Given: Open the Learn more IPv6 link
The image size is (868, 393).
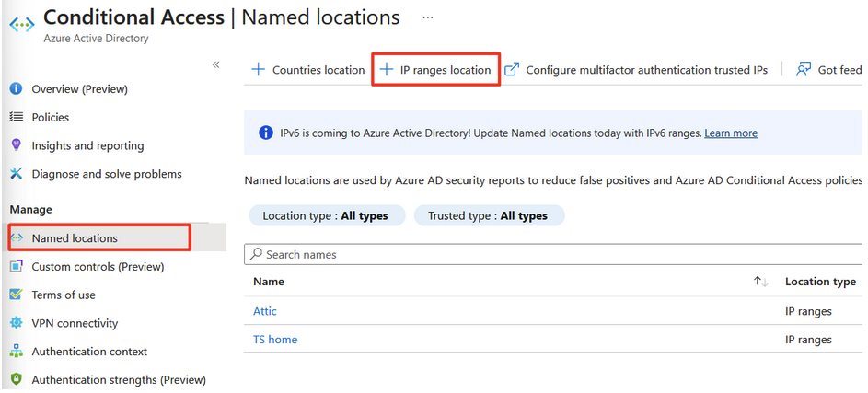Looking at the screenshot, I should click(731, 133).
